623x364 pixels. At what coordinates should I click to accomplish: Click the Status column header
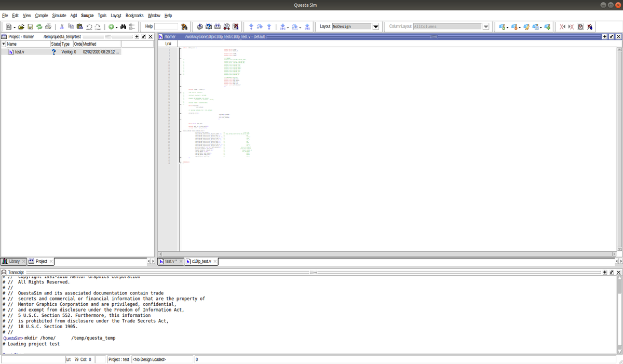coord(56,44)
